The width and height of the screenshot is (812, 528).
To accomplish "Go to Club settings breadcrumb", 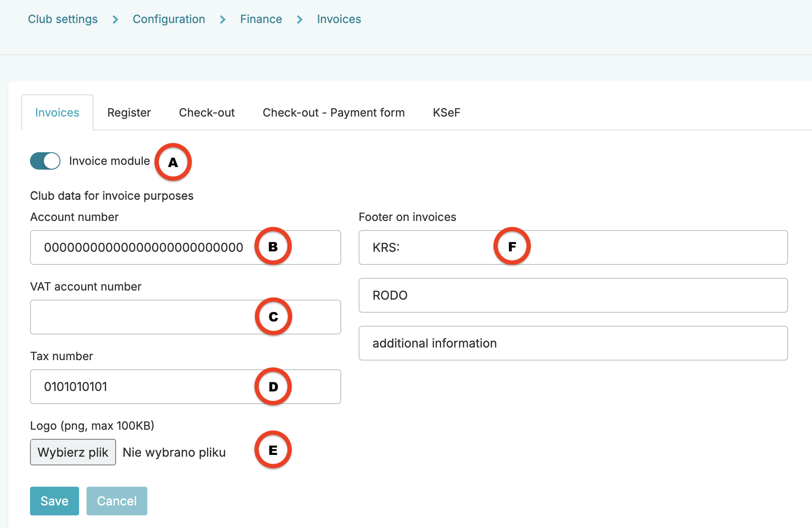I will click(x=63, y=19).
